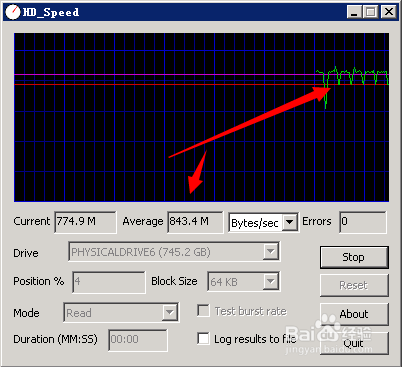This screenshot has height=367, width=402.
Task: Stop the running speed test
Action: coord(354,257)
